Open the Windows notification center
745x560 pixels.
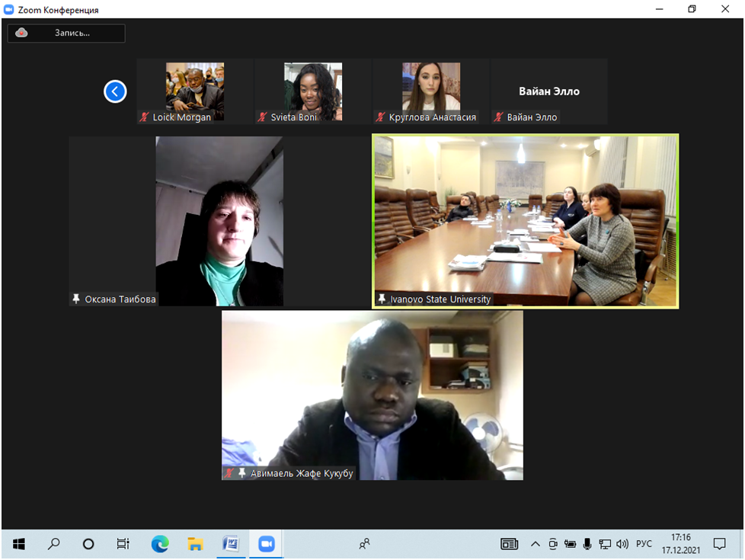point(719,544)
